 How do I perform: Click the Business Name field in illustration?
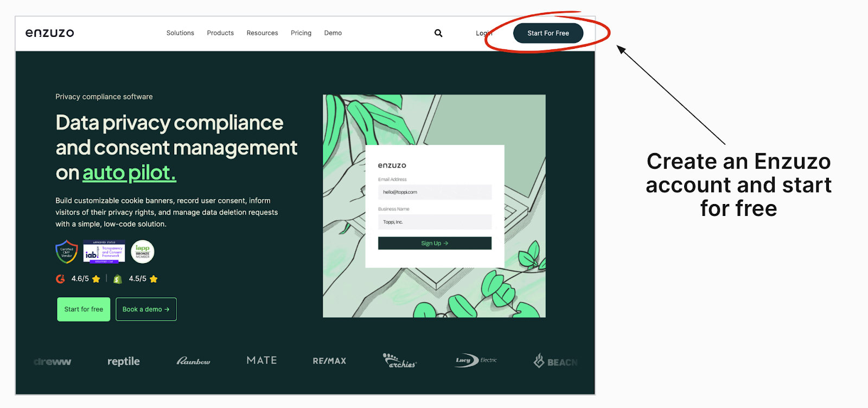(x=435, y=222)
